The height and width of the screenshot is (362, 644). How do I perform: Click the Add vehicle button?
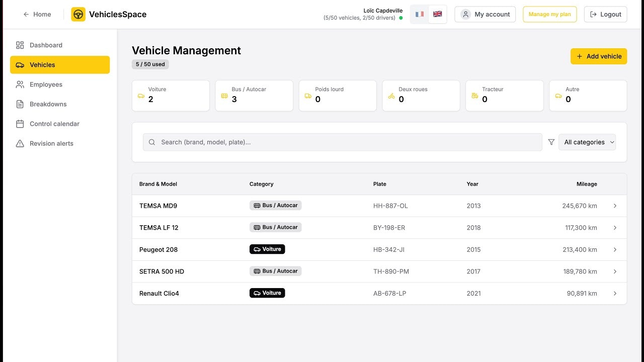click(x=599, y=56)
